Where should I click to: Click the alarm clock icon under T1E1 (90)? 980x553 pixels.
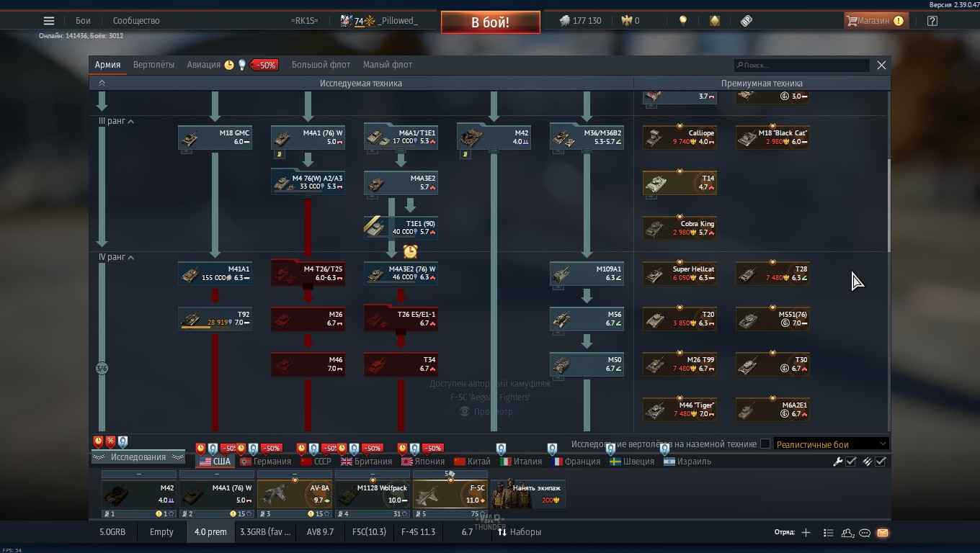pyautogui.click(x=410, y=251)
